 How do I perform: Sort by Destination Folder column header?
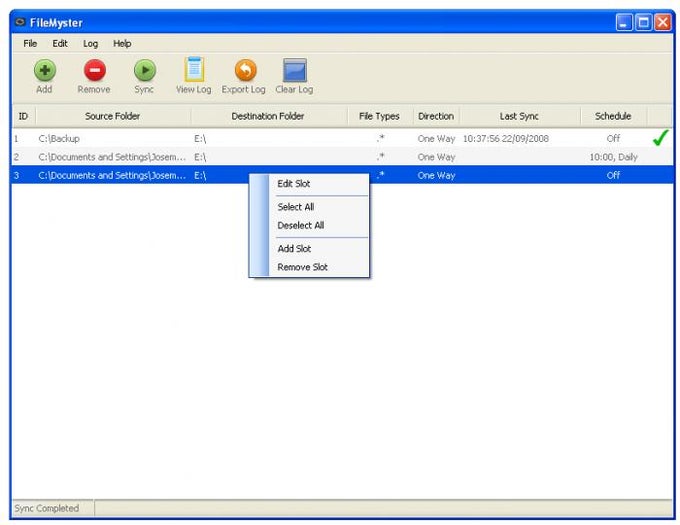coord(269,116)
